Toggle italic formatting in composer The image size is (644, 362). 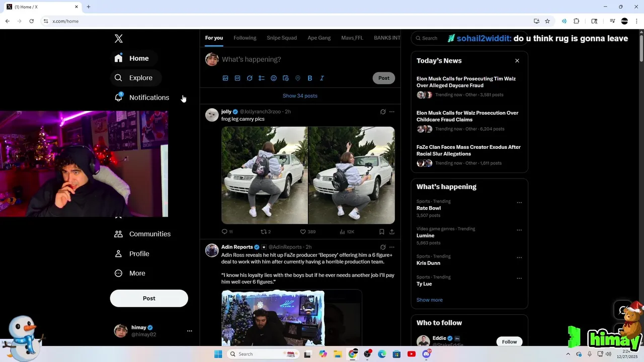click(x=322, y=78)
